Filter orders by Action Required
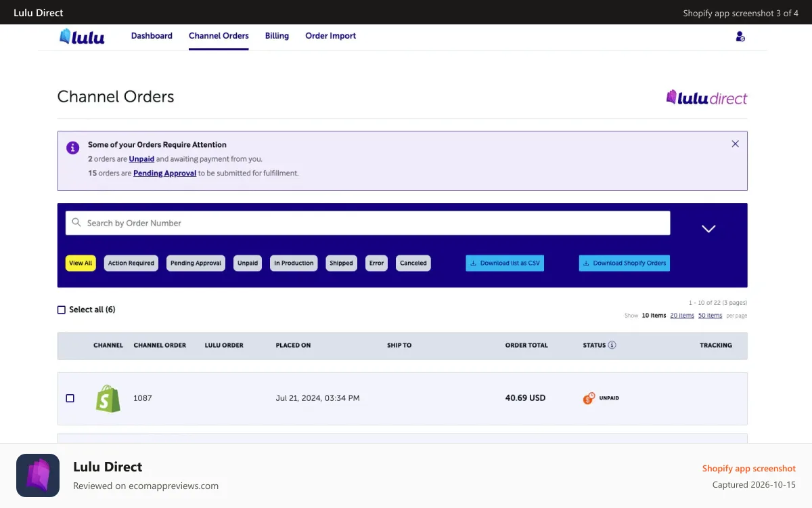This screenshot has width=812, height=508. pos(131,263)
